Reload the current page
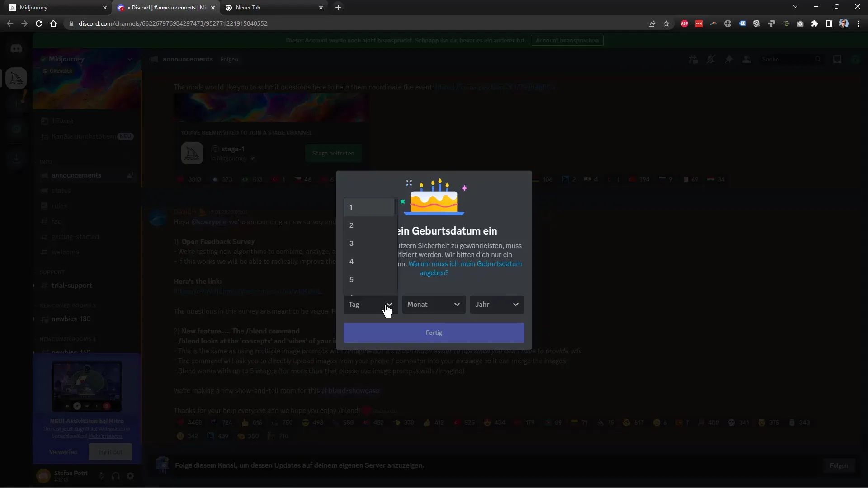868x488 pixels. coord(39,23)
